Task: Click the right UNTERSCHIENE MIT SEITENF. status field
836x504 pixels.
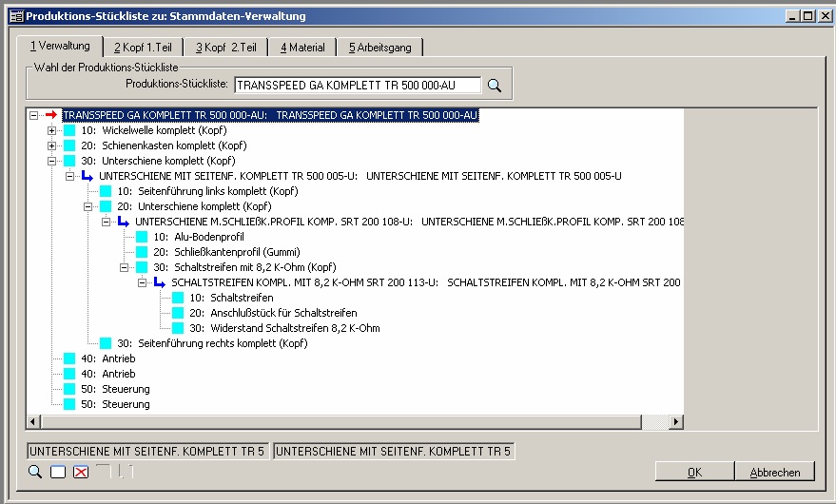Action: 394,451
